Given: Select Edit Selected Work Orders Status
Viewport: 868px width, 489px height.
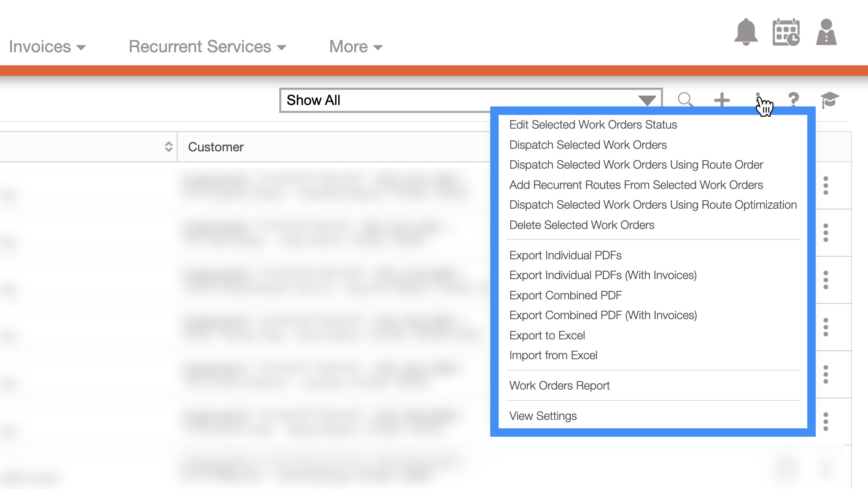Looking at the screenshot, I should [x=593, y=125].
